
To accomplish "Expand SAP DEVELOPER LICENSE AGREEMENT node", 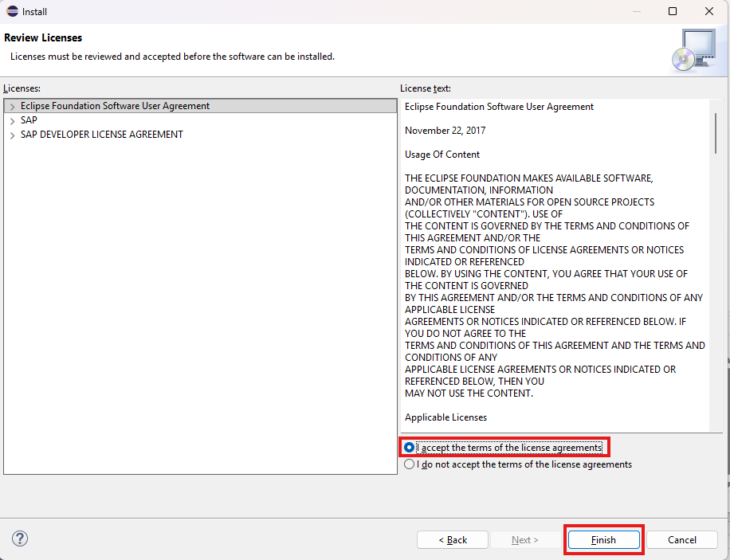I will [x=12, y=135].
